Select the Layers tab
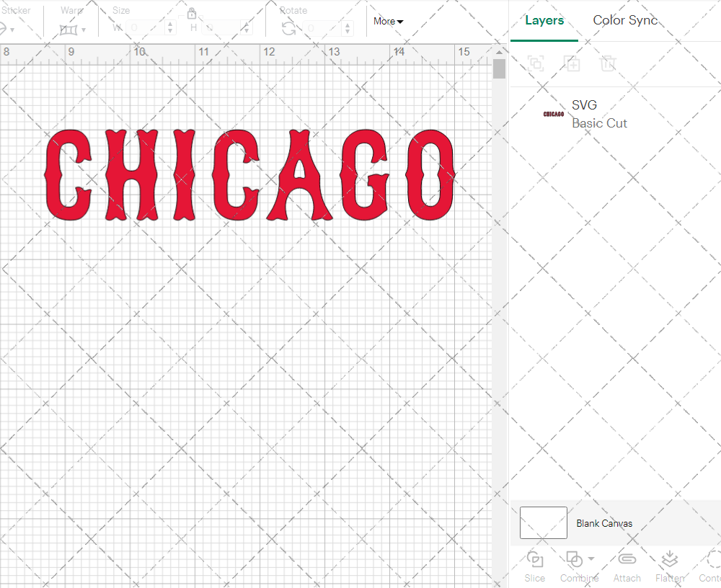The width and height of the screenshot is (721, 588). coord(544,20)
